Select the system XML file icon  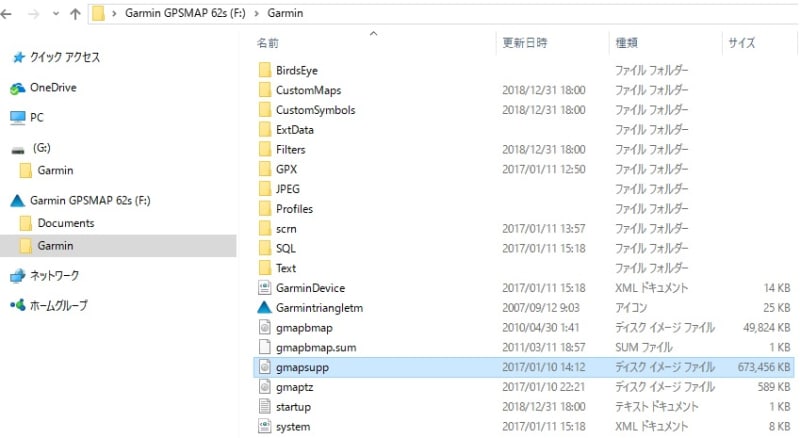264,426
